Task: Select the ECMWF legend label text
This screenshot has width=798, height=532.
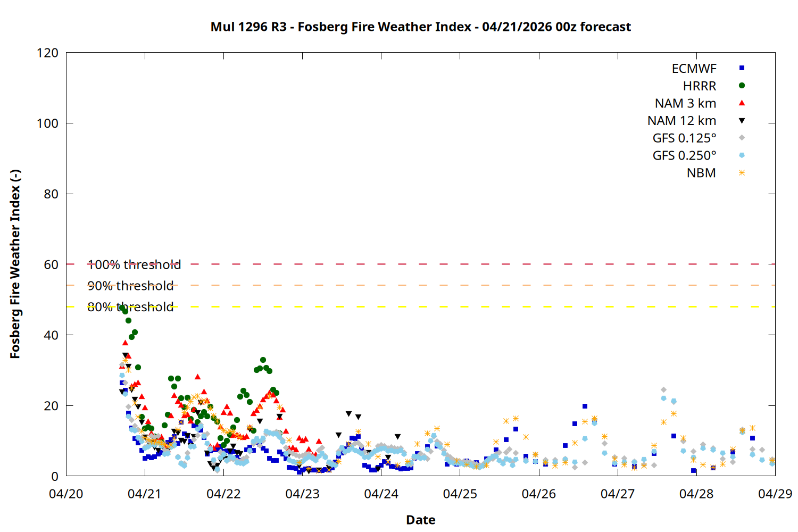Action: coord(694,69)
